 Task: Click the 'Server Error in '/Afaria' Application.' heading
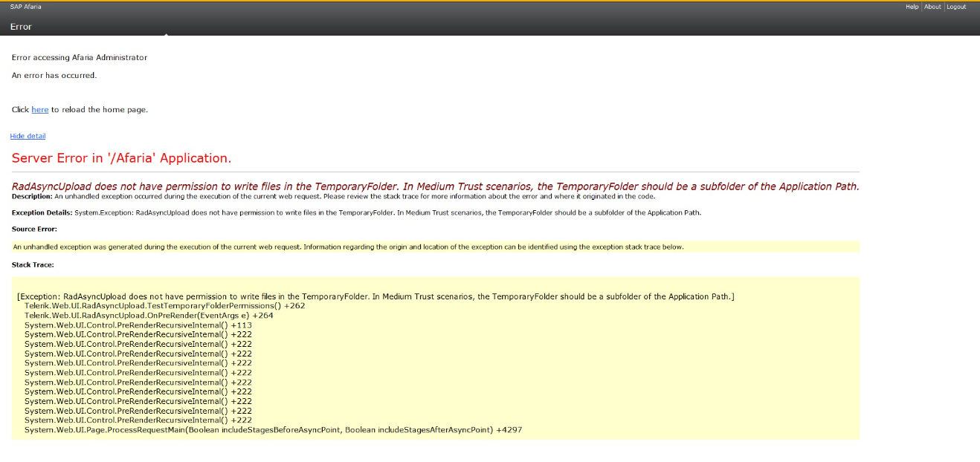click(x=122, y=158)
